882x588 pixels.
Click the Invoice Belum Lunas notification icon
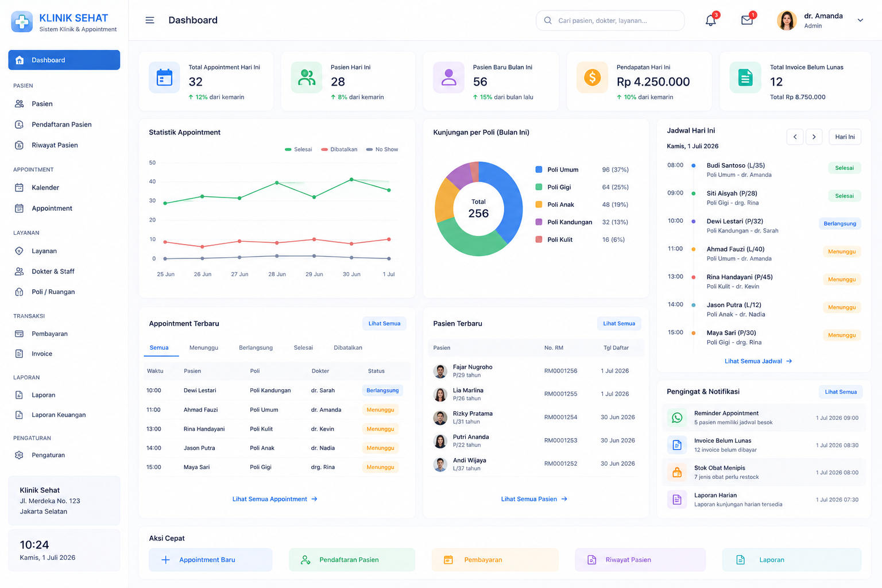(677, 445)
